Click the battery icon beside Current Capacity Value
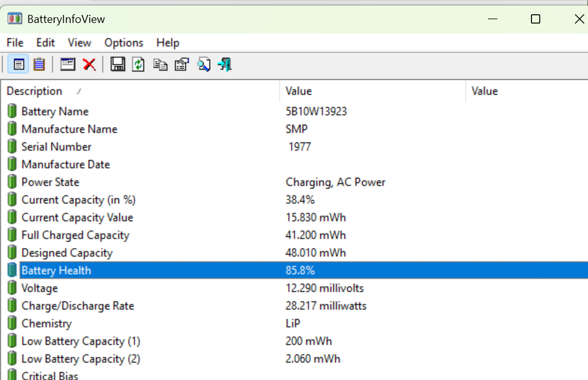This screenshot has width=588, height=380. point(12,217)
